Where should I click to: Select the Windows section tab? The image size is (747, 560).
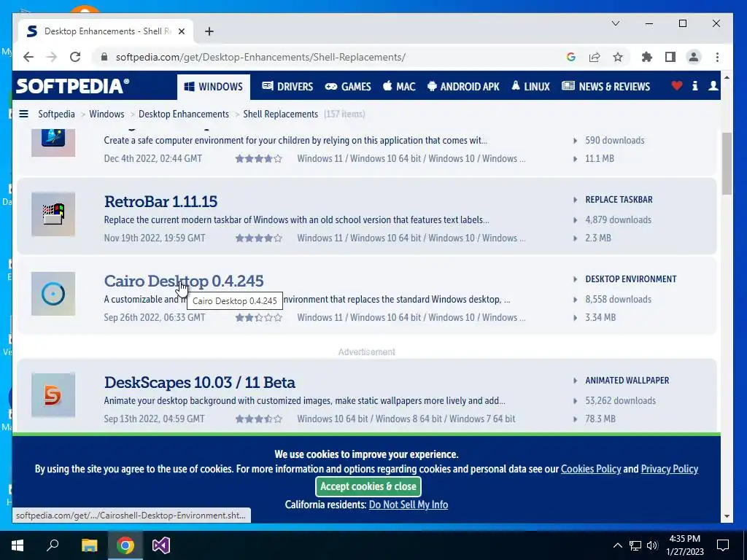tap(214, 87)
